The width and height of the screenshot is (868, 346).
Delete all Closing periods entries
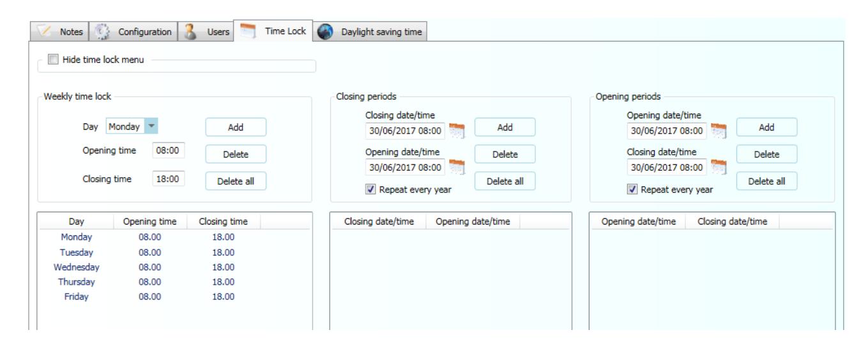click(505, 180)
